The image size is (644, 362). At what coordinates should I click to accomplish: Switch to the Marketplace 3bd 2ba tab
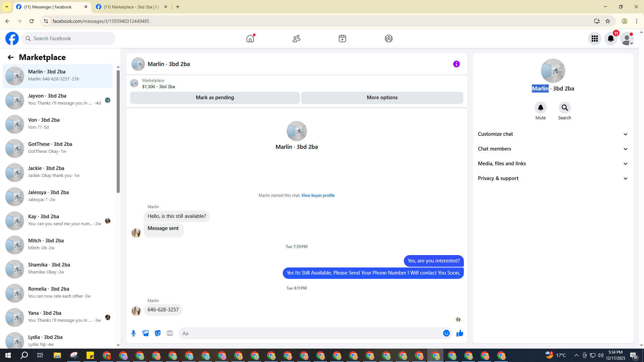coord(131,7)
